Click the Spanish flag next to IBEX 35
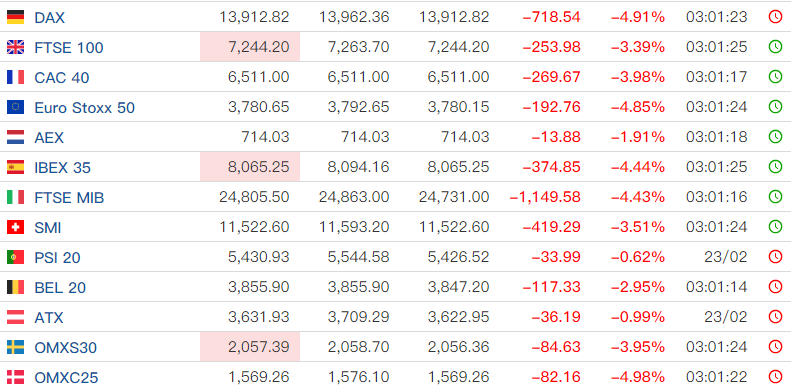791x390 pixels. (15, 166)
